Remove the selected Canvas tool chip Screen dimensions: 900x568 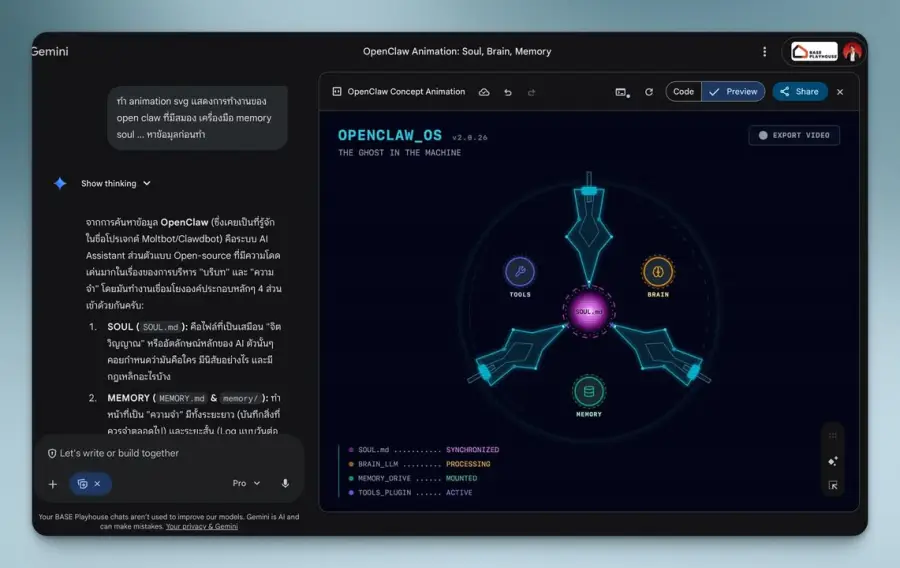coord(98,484)
